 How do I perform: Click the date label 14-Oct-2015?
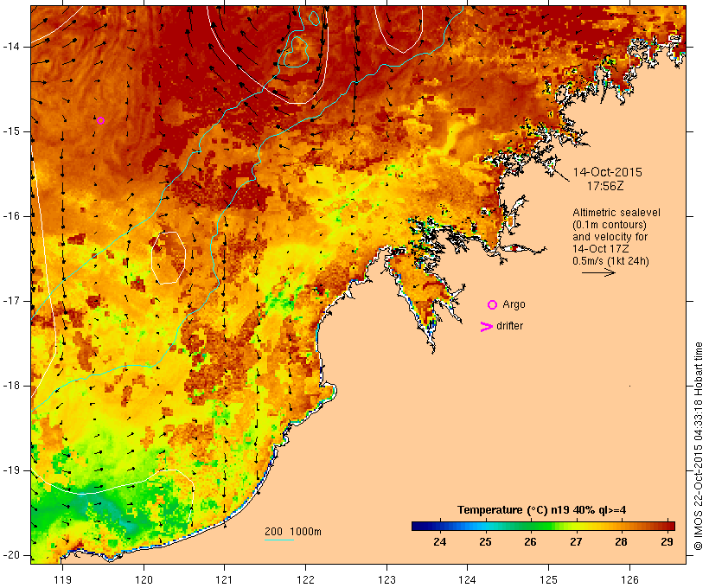coord(607,172)
